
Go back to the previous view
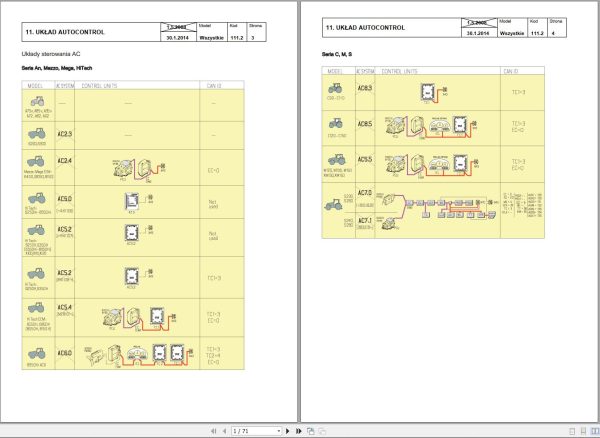point(310,431)
